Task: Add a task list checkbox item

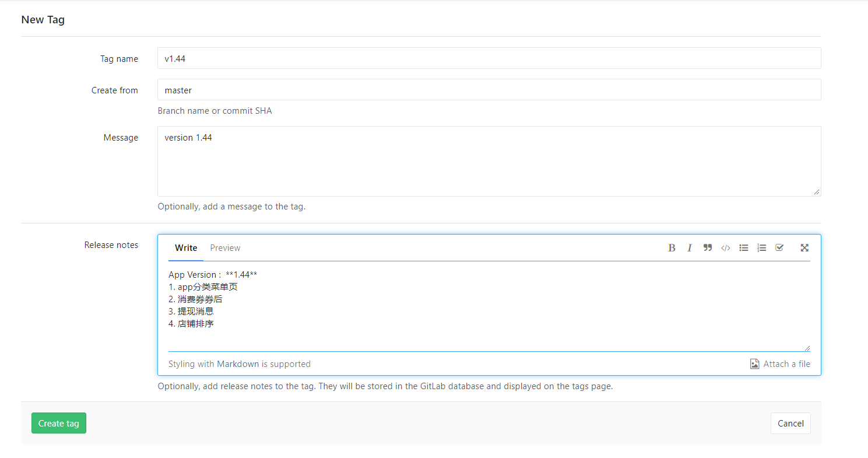Action: click(779, 248)
